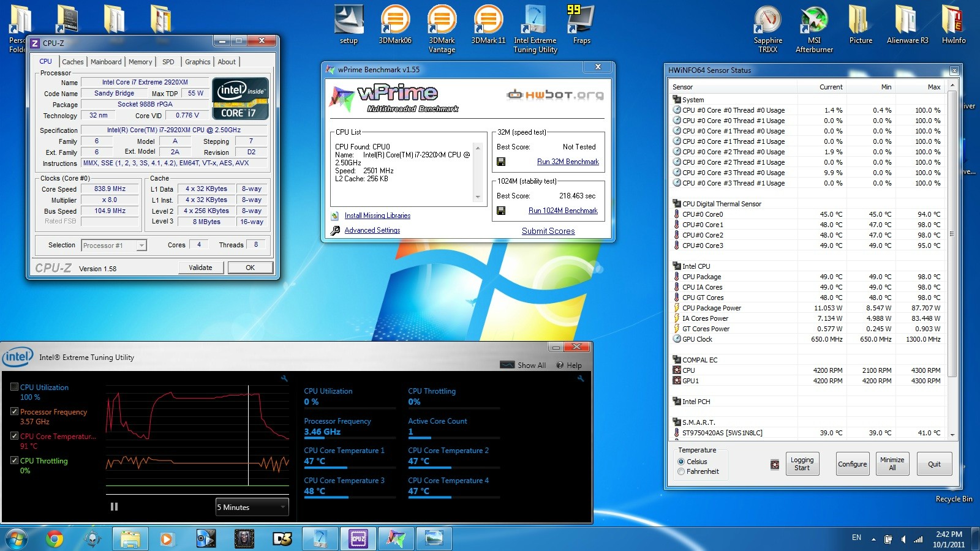Screen dimensions: 980x551
Task: Toggle the CPU Utilization checkbox in XTU
Action: click(14, 387)
